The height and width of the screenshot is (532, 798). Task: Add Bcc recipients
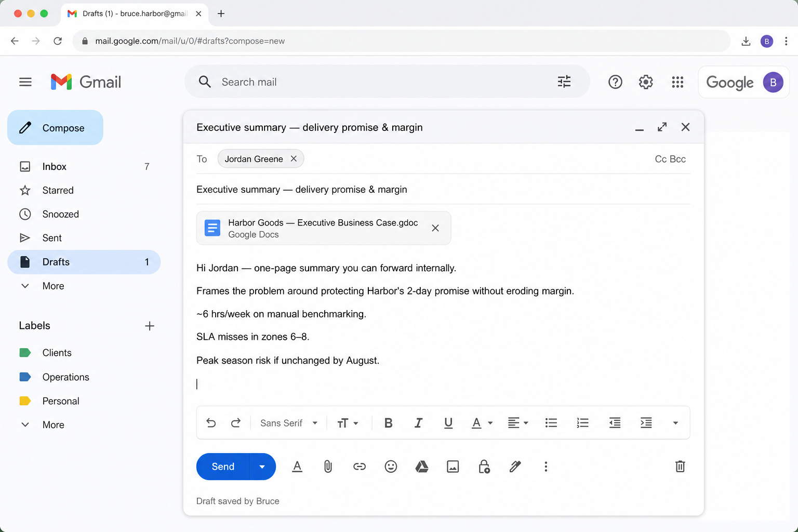coord(678,159)
